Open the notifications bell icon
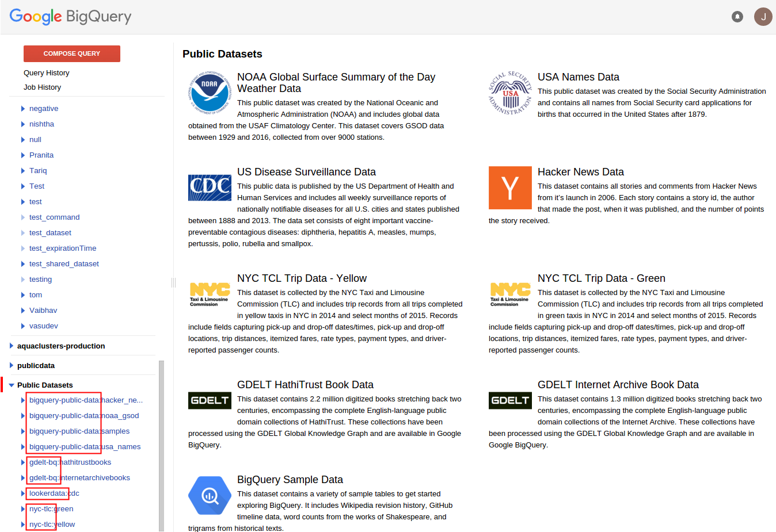The image size is (776, 532). [x=737, y=17]
